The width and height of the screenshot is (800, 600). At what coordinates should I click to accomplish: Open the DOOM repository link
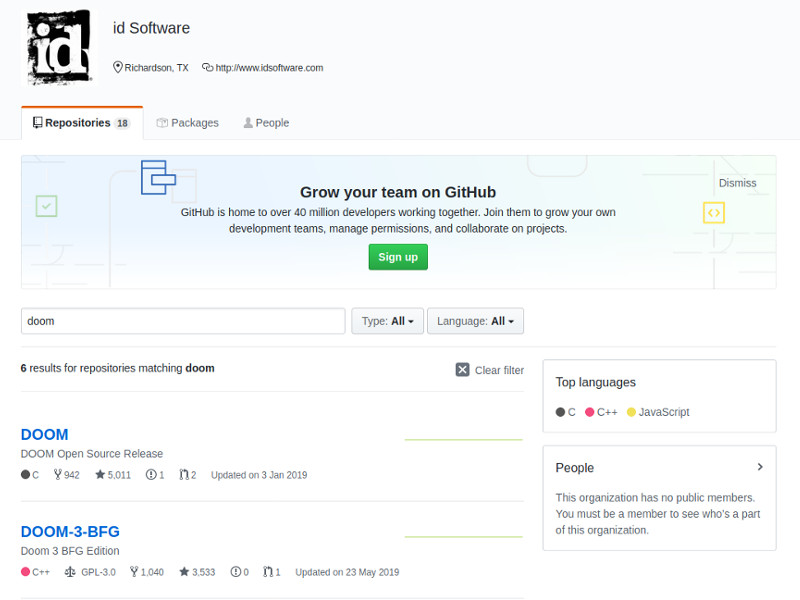point(44,435)
